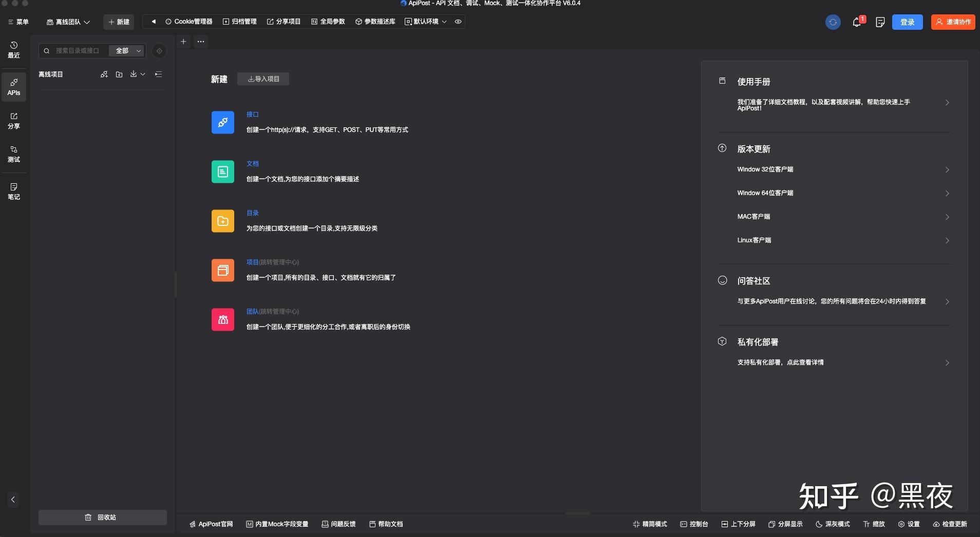Screen dimensions: 980x537
Task: Click the 接口 create link text
Action: pyautogui.click(x=253, y=114)
